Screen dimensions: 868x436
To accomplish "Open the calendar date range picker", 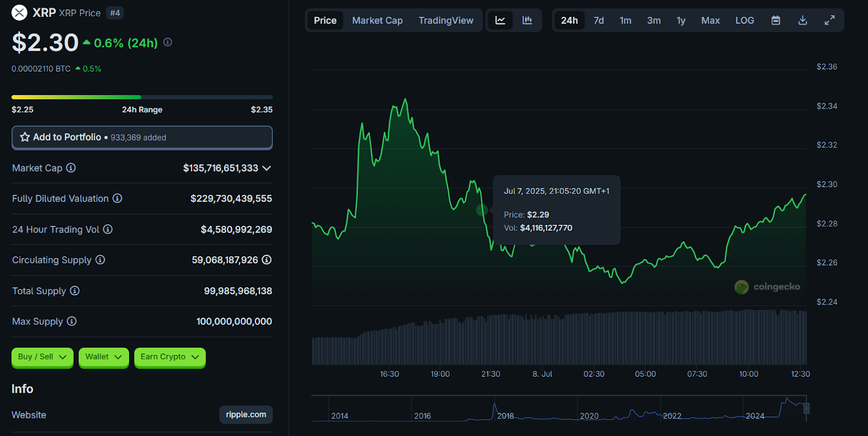I will pyautogui.click(x=776, y=21).
